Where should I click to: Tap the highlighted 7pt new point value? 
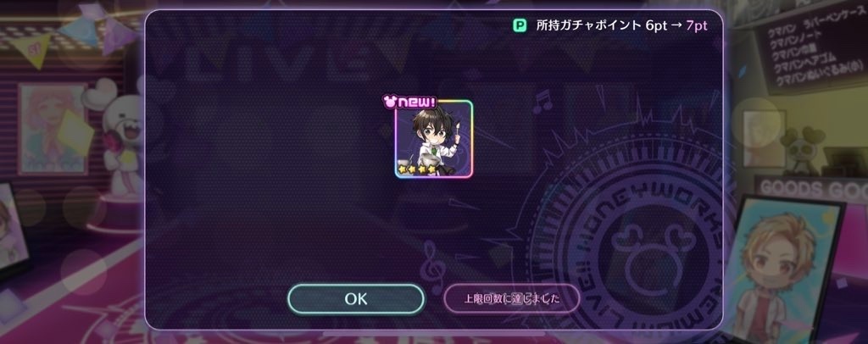pos(697,25)
